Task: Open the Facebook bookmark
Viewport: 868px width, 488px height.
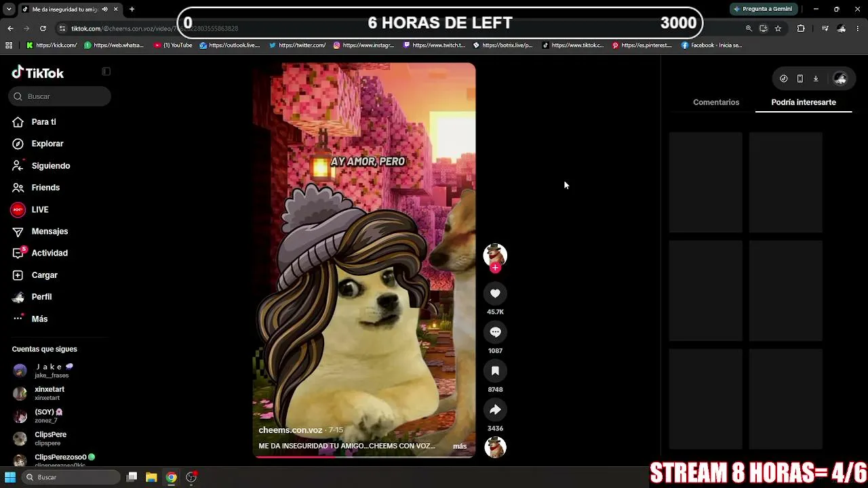Action: tap(711, 45)
